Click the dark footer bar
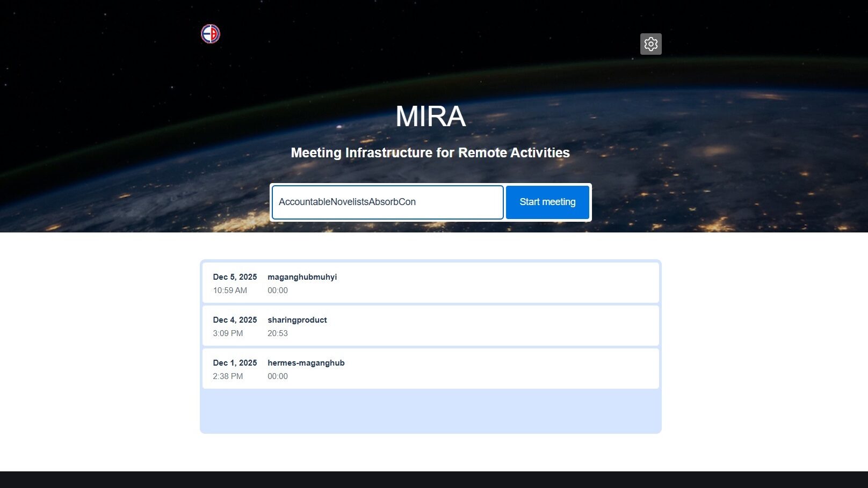 coord(434,479)
